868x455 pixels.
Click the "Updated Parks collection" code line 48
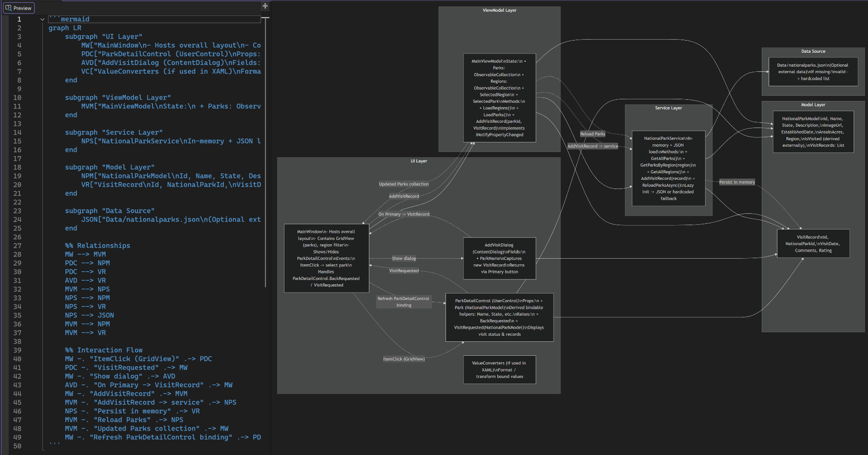tap(147, 428)
